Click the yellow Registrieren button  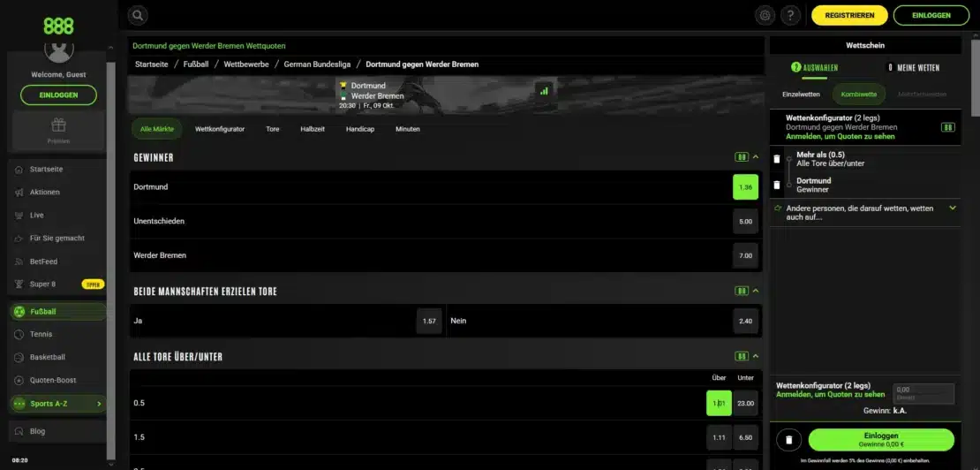click(x=849, y=15)
